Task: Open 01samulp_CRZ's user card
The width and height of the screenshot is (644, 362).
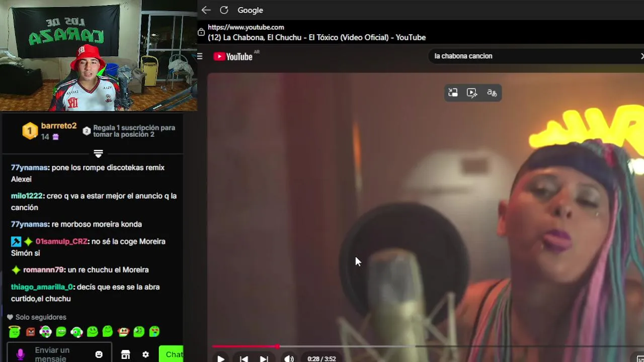Action: 61,241
